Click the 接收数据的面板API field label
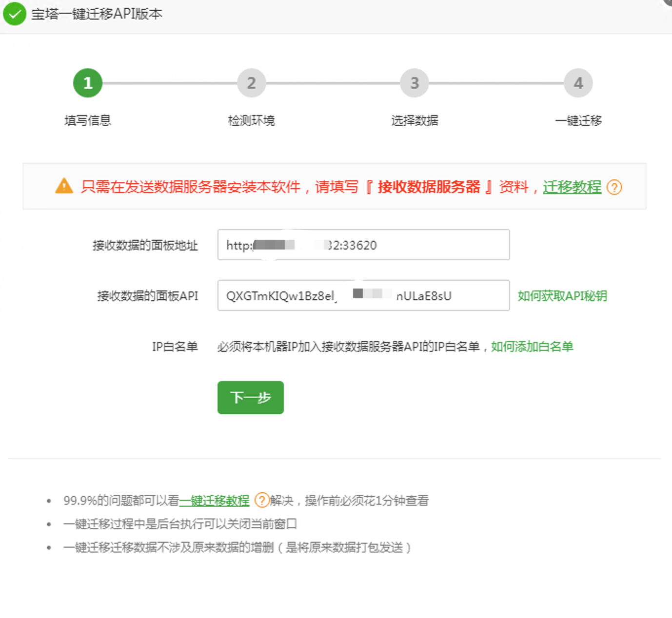Image resolution: width=672 pixels, height=618 pixels. pyautogui.click(x=148, y=296)
